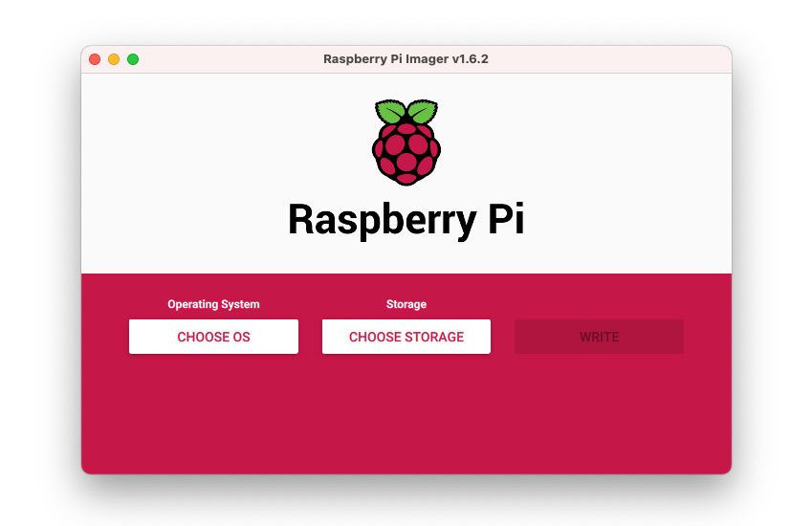Close the Raspberry Pi Imager window

[x=95, y=59]
